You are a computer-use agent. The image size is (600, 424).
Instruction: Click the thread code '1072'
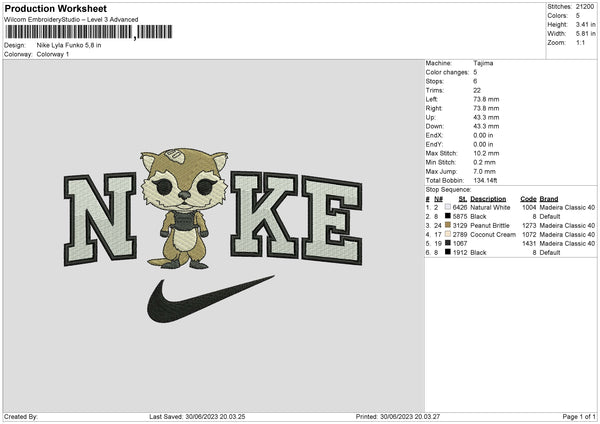pos(529,235)
